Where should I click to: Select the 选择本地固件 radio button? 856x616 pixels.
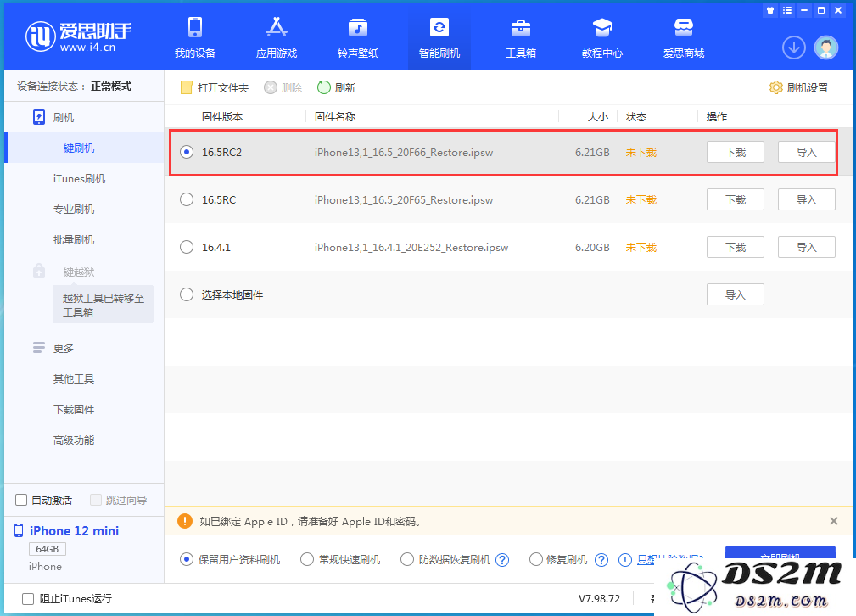[x=187, y=294]
